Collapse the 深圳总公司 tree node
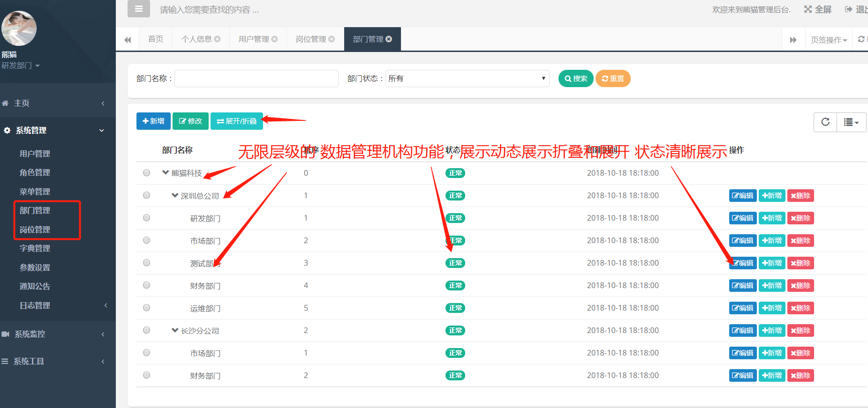 (175, 195)
